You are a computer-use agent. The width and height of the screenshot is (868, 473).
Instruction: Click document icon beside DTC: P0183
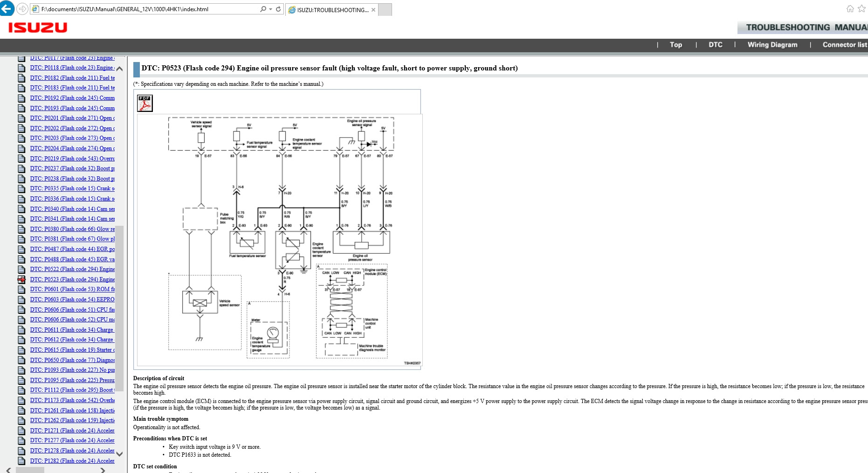pos(21,88)
